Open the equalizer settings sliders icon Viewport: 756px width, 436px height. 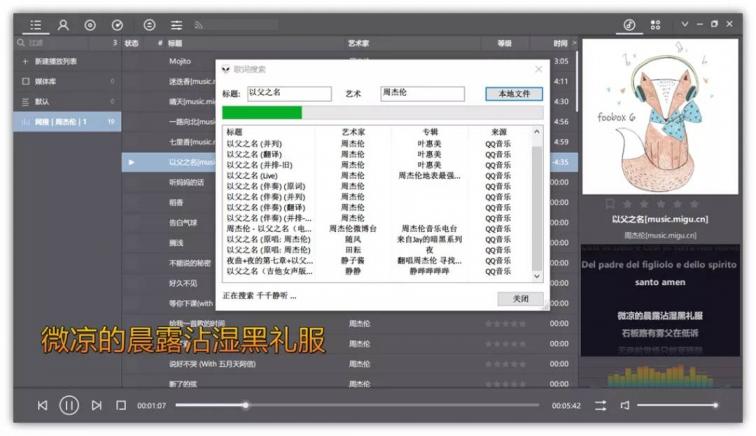click(x=176, y=25)
